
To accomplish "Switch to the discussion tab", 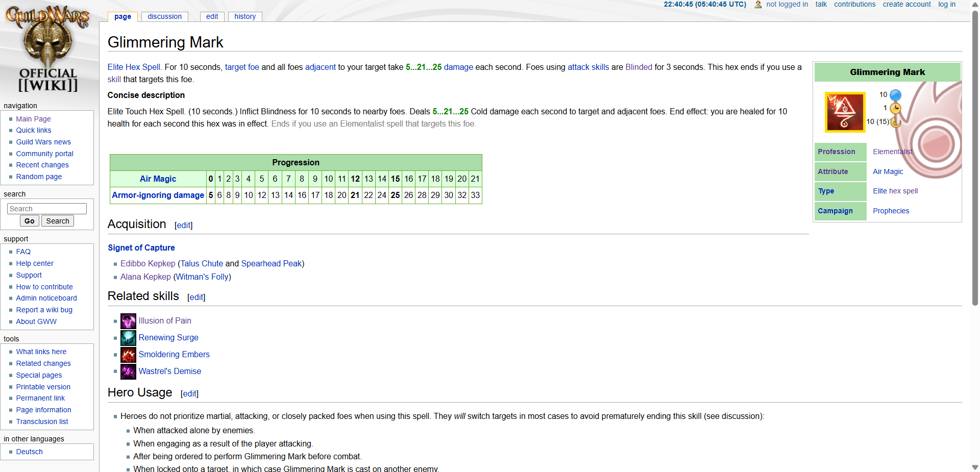I will (x=164, y=16).
